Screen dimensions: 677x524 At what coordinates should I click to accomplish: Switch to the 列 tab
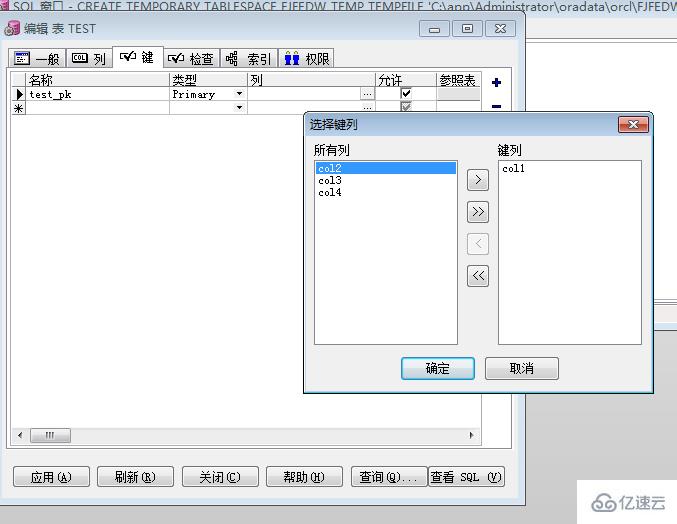point(89,58)
